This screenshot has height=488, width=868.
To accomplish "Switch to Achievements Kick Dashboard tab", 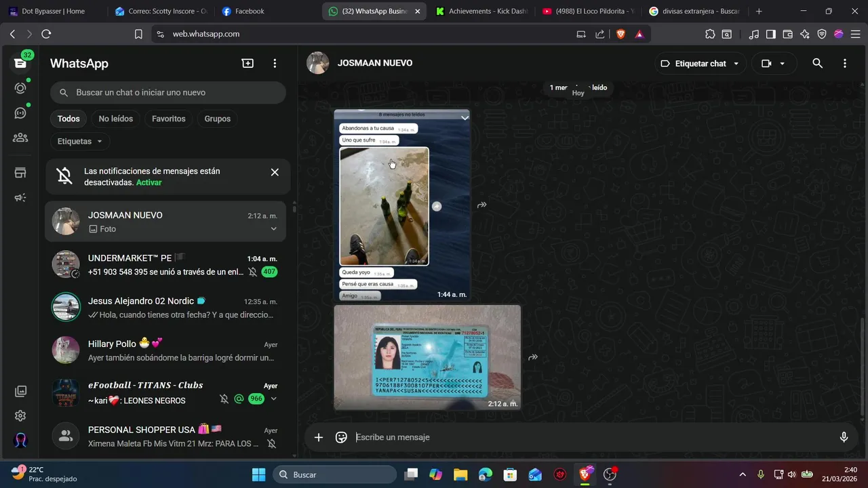I will [480, 11].
